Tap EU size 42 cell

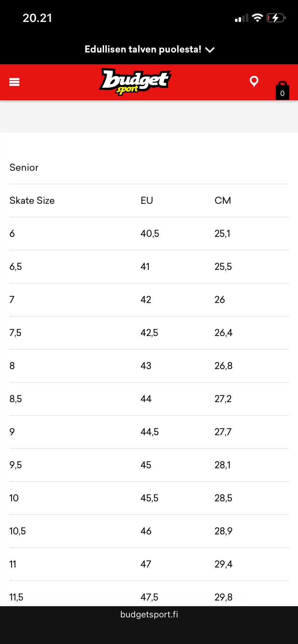click(146, 300)
